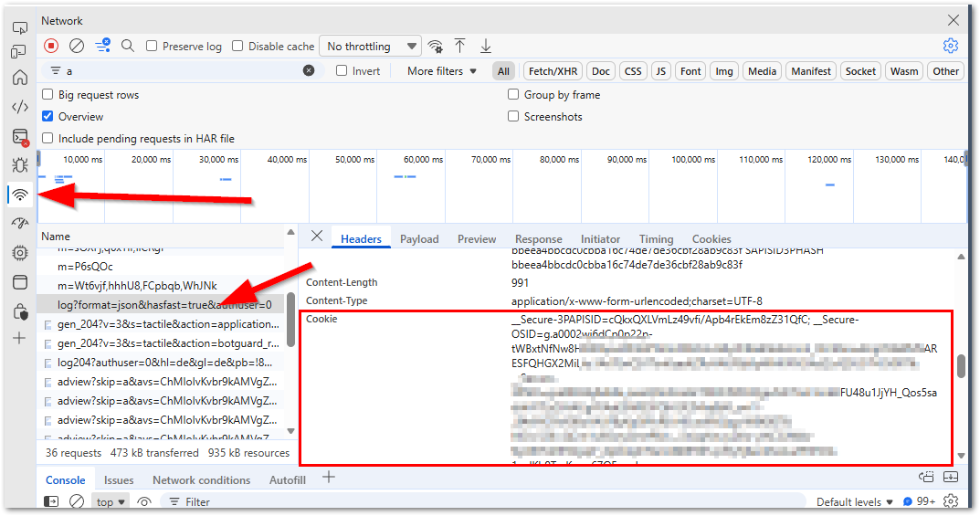This screenshot has height=516, width=980.
Task: Open the Response tab
Action: [x=539, y=239]
